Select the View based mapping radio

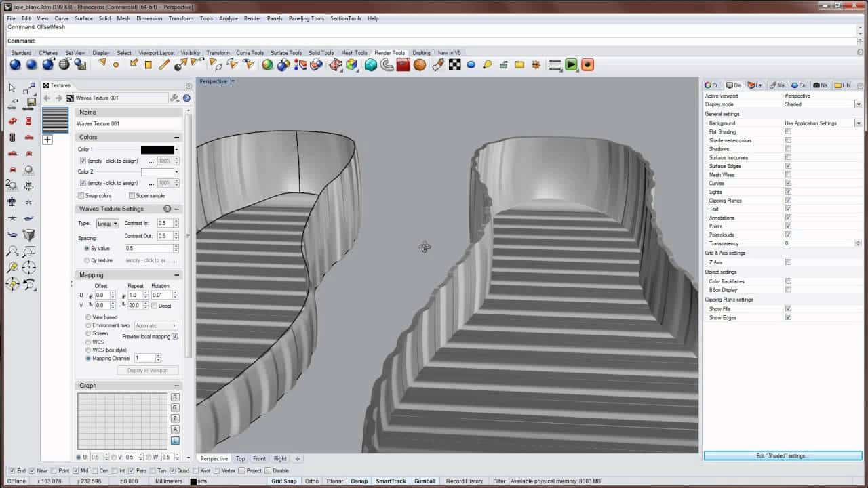(x=88, y=317)
